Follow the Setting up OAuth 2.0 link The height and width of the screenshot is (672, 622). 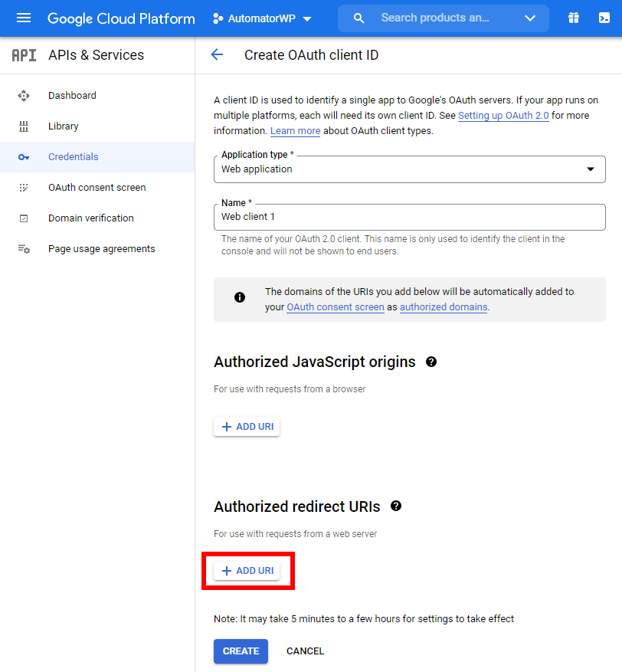[503, 116]
